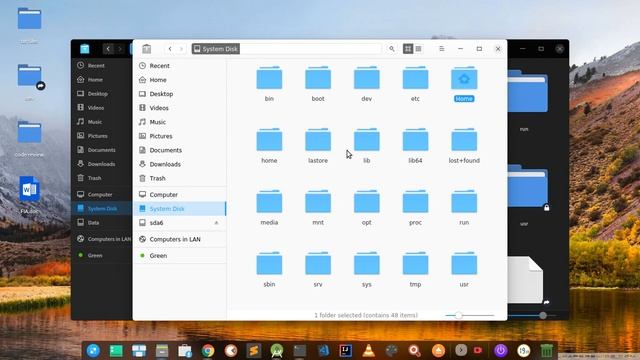Adjust the icon size slider in status bar

coord(458,315)
